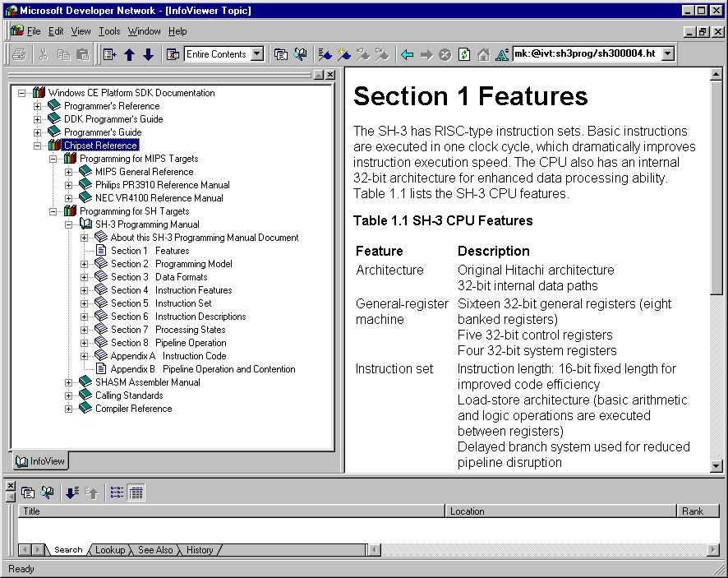Click the green Refresh page icon
The height and width of the screenshot is (578, 728).
click(463, 54)
